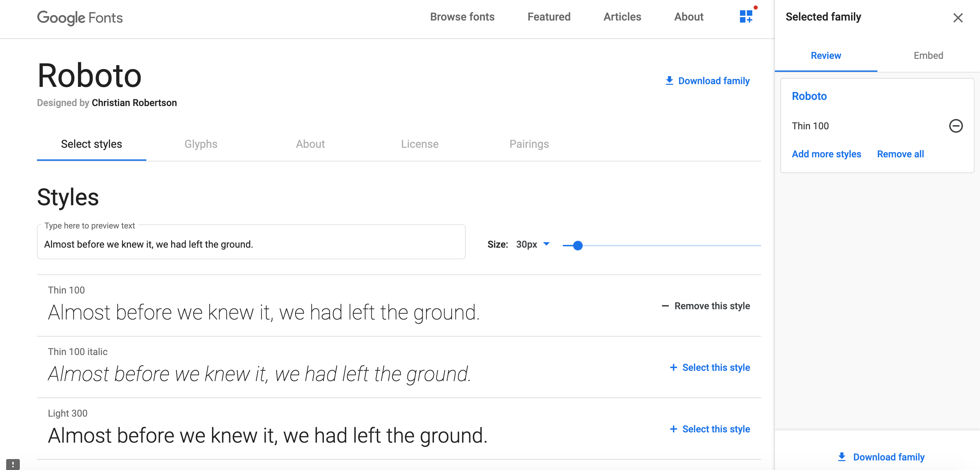Click the Google Fonts logo

pyautogui.click(x=80, y=17)
